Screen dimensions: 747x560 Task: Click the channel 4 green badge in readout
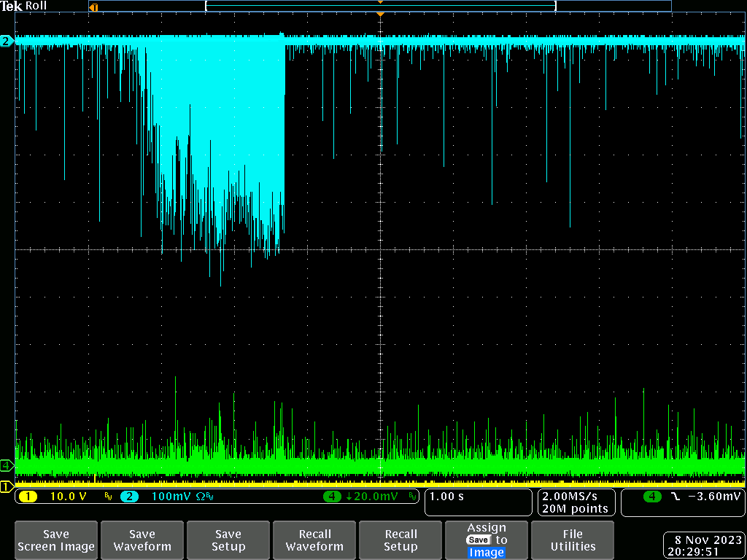(x=333, y=497)
